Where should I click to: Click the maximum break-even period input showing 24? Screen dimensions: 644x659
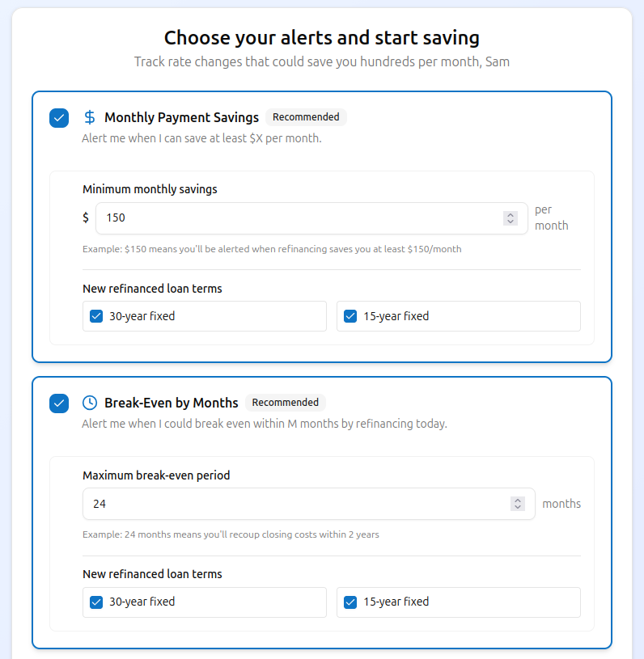[x=283, y=503]
